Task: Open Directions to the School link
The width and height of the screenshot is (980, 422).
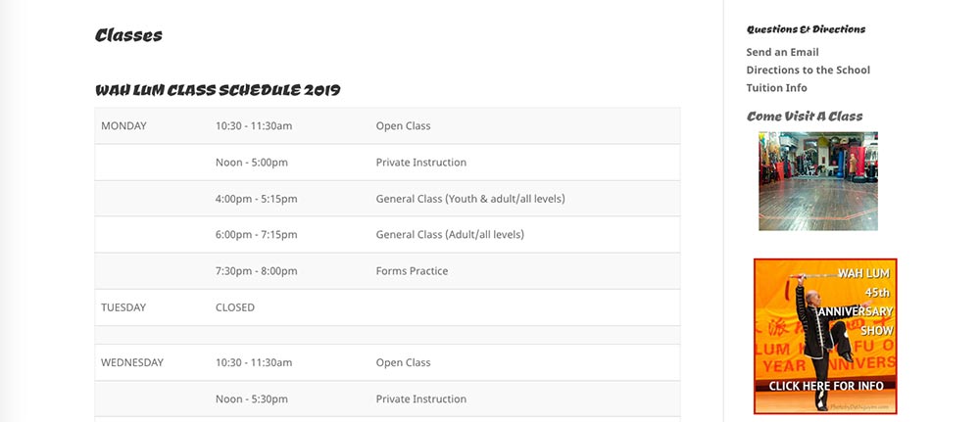Action: coord(808,70)
